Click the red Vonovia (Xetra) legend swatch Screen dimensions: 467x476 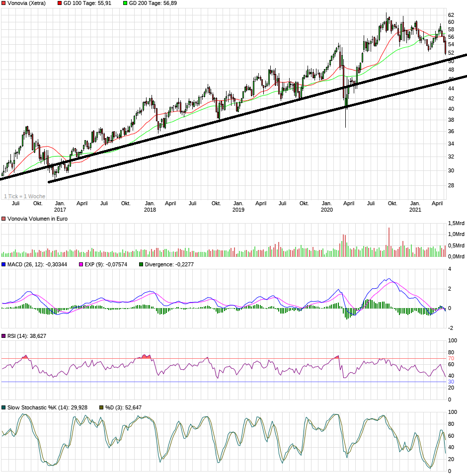(3, 3)
